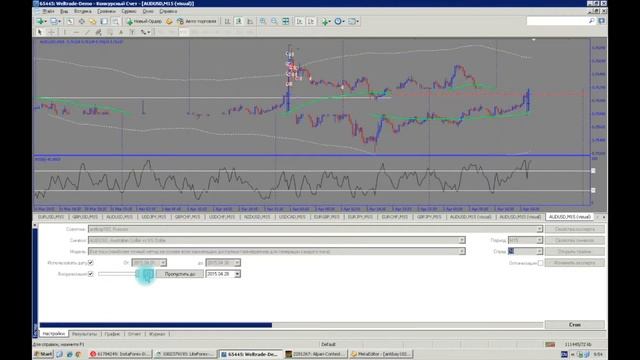Expand the Spread dropdown

539,251
